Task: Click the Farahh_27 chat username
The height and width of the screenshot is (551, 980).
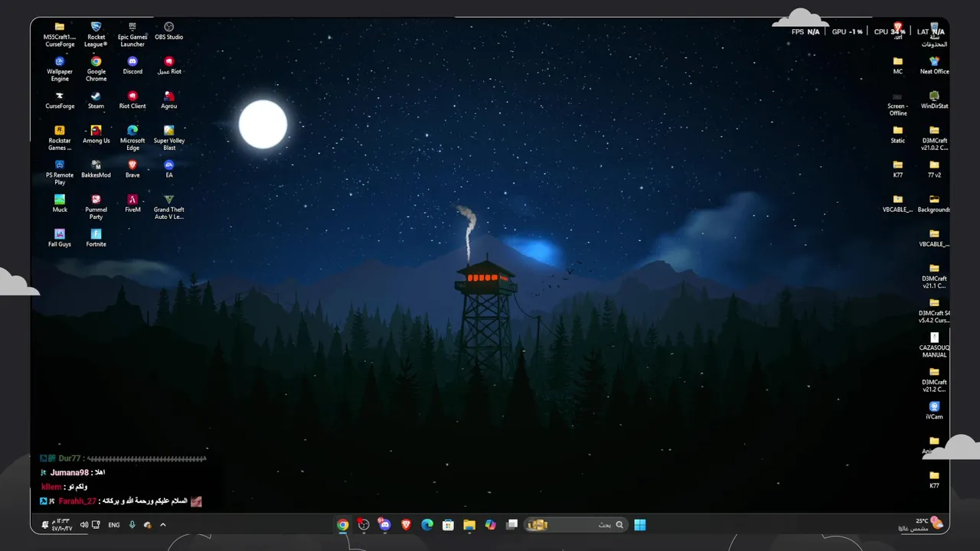Action: tap(77, 501)
